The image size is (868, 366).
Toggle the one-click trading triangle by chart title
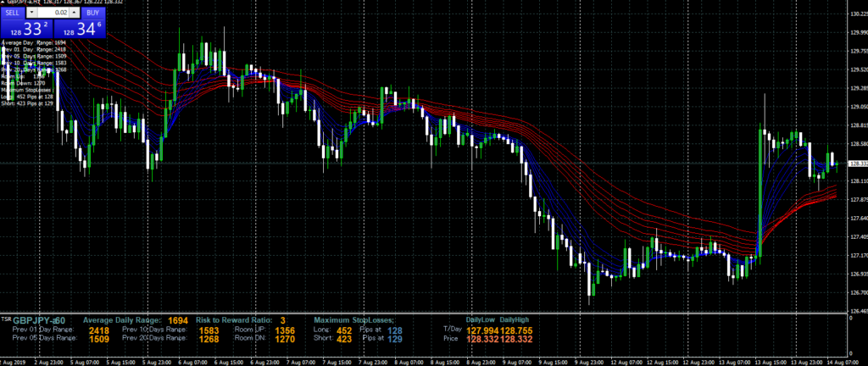(x=3, y=3)
